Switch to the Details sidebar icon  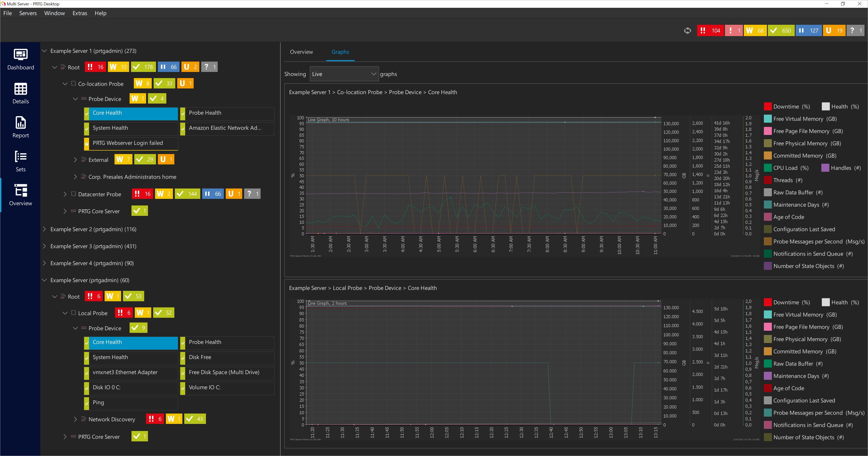[x=20, y=93]
